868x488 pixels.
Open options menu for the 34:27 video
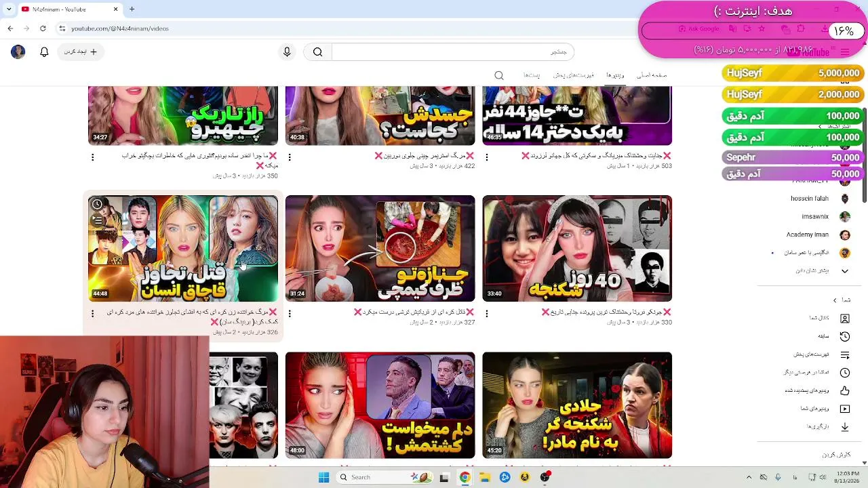(x=93, y=157)
